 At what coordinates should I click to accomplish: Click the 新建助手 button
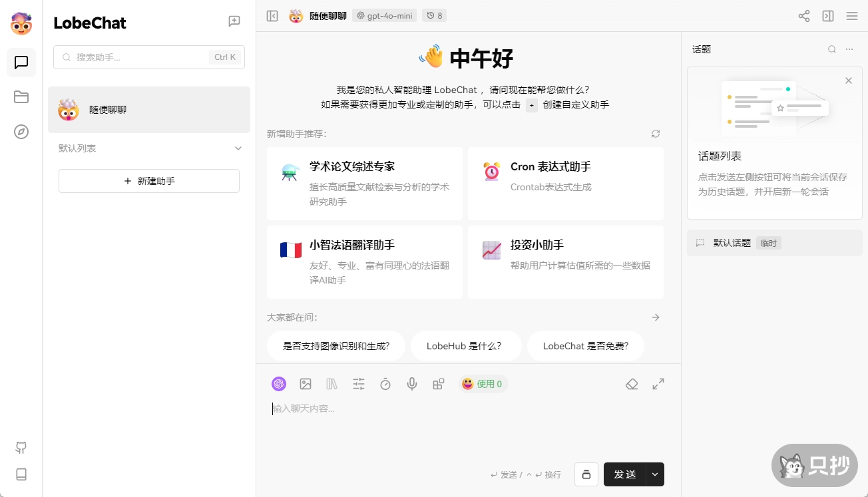(x=148, y=180)
